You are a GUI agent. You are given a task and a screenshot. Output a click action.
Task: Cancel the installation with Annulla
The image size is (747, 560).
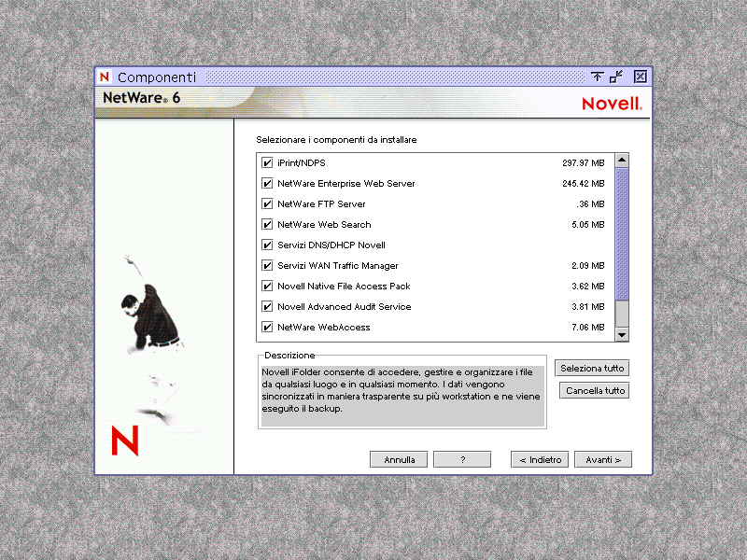coord(399,459)
